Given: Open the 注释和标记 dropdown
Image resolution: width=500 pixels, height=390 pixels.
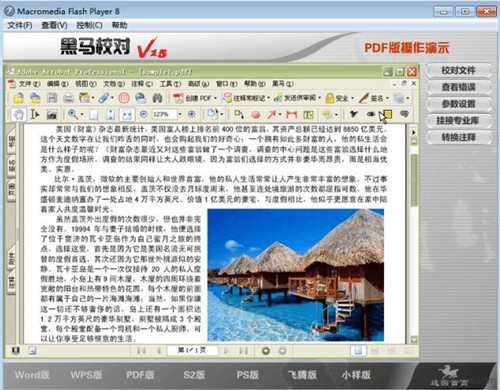Looking at the screenshot, I should (246, 98).
